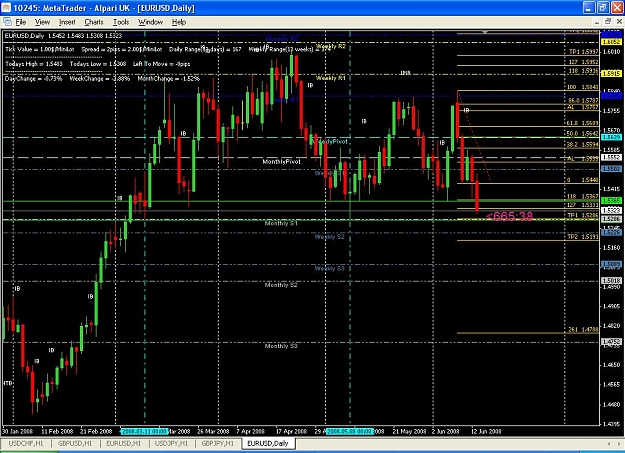This screenshot has height=453, width=625.
Task: Click the 17 Apr 2008 date label
Action: [291, 431]
